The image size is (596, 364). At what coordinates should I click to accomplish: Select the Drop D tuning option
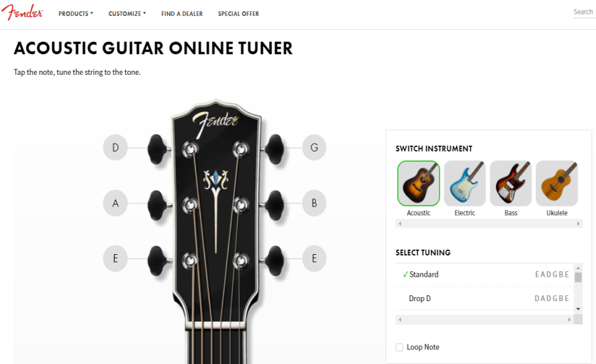485,298
